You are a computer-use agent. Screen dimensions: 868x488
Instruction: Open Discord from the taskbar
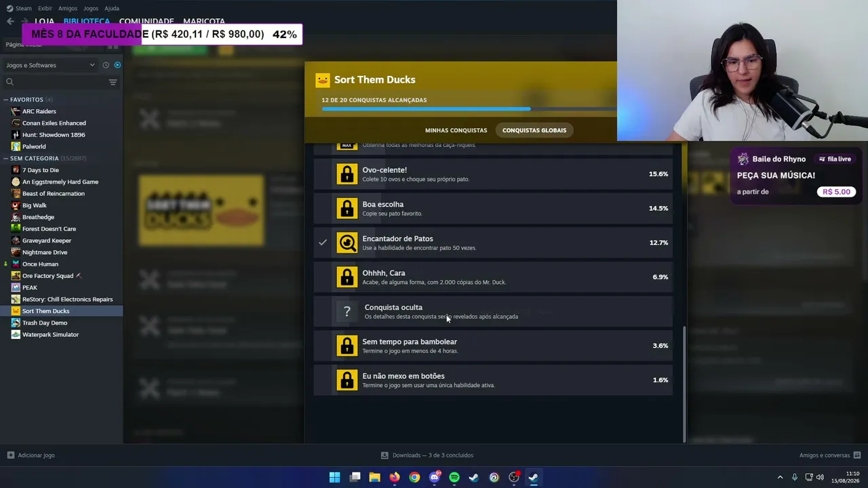[435, 477]
